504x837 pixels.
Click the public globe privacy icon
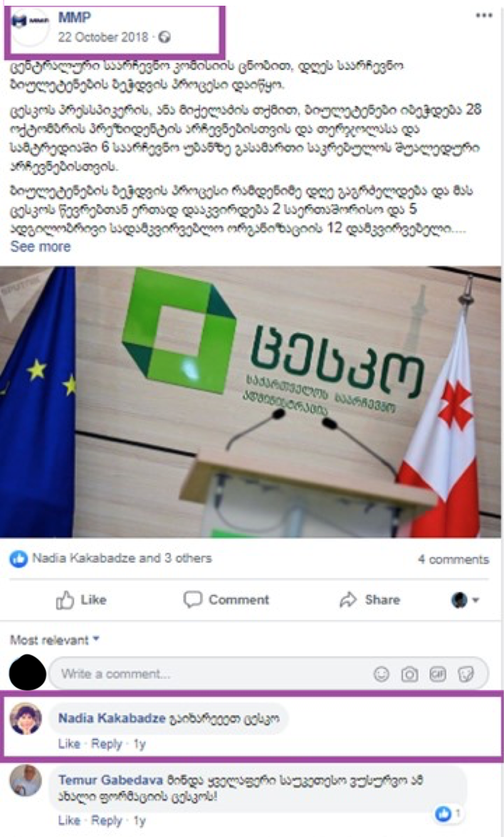(165, 37)
